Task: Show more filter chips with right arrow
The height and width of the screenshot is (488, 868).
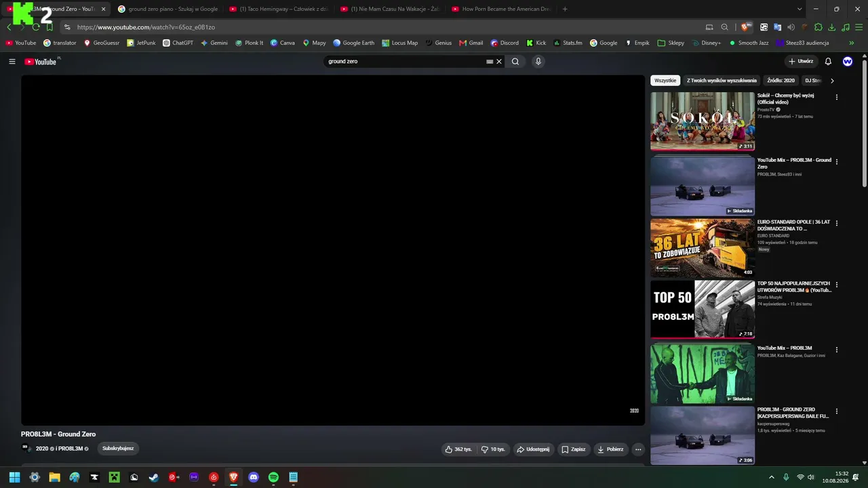Action: pyautogui.click(x=832, y=81)
